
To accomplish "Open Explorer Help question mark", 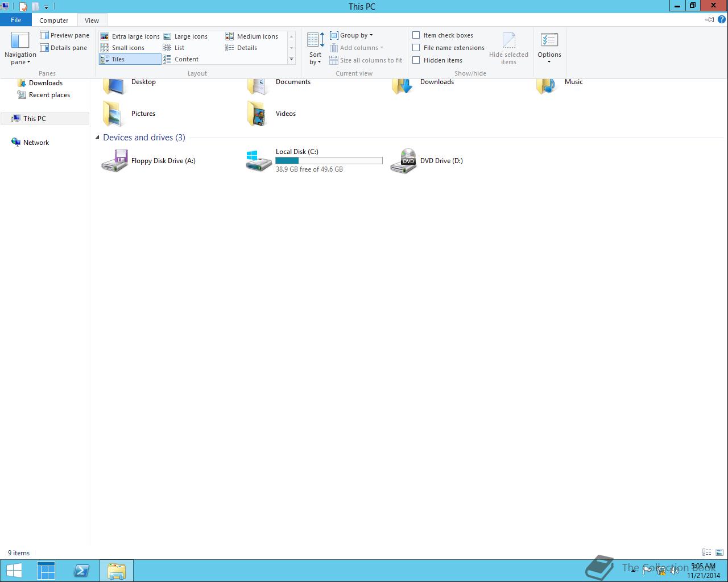I will click(722, 19).
